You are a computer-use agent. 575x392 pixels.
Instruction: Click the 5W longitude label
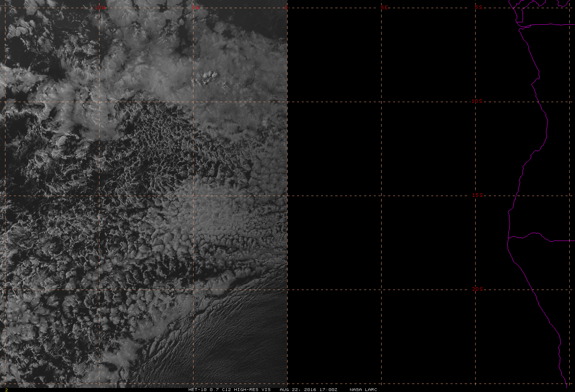195,8
